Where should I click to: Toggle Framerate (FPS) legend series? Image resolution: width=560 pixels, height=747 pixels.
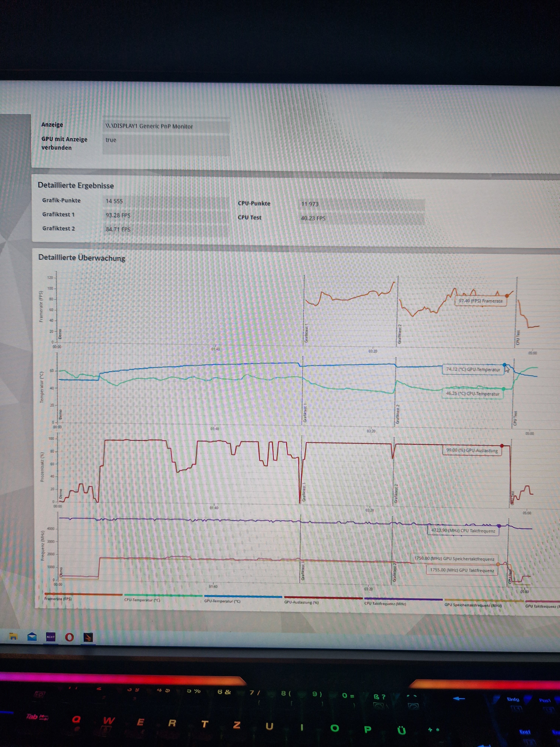coord(58,599)
